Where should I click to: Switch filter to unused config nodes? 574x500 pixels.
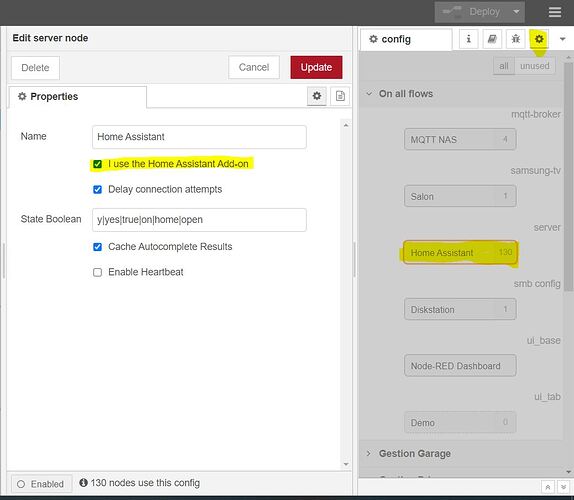(534, 66)
